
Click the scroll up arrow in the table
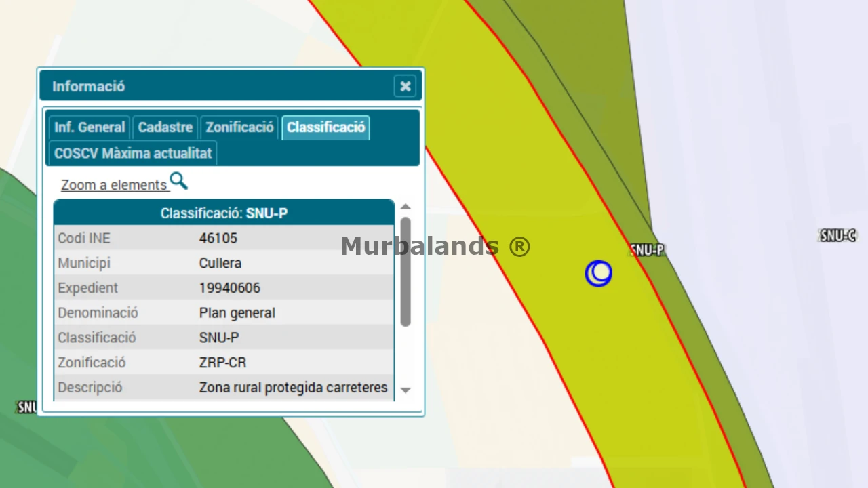point(406,207)
